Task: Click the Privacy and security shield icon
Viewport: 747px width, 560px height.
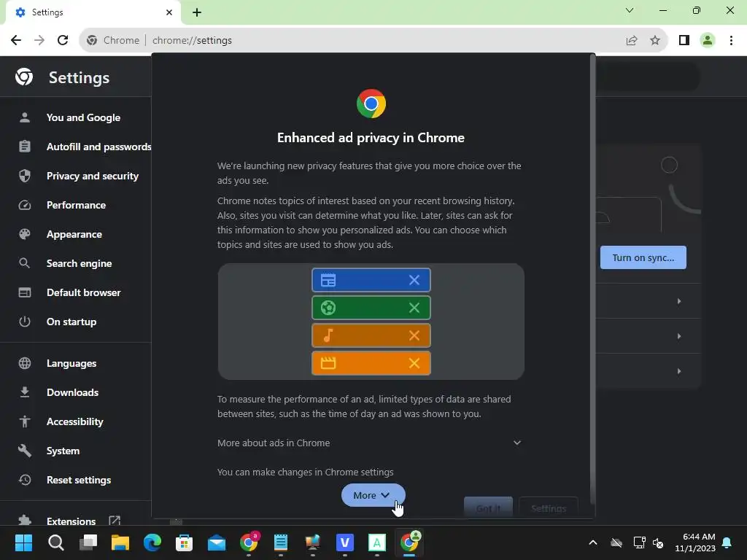Action: (25, 176)
